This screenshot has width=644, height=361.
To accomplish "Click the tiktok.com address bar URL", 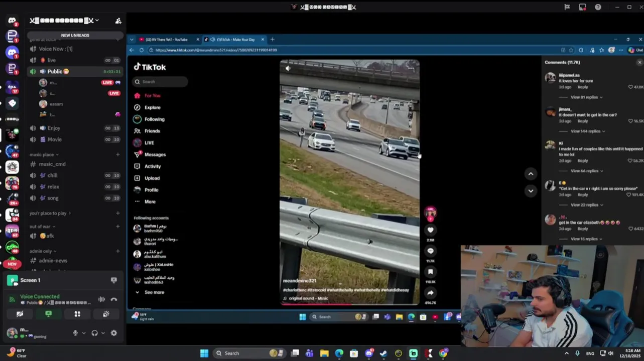I will click(216, 50).
